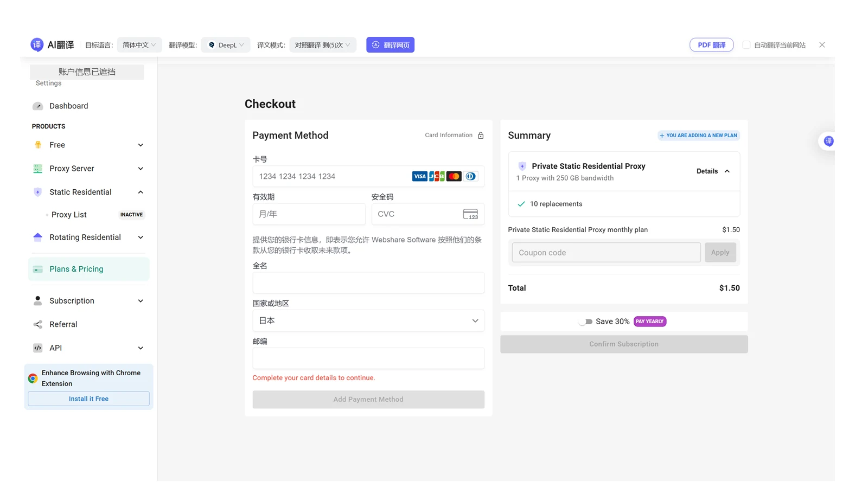Expand the Rotating Residential menu chevron

coord(141,237)
